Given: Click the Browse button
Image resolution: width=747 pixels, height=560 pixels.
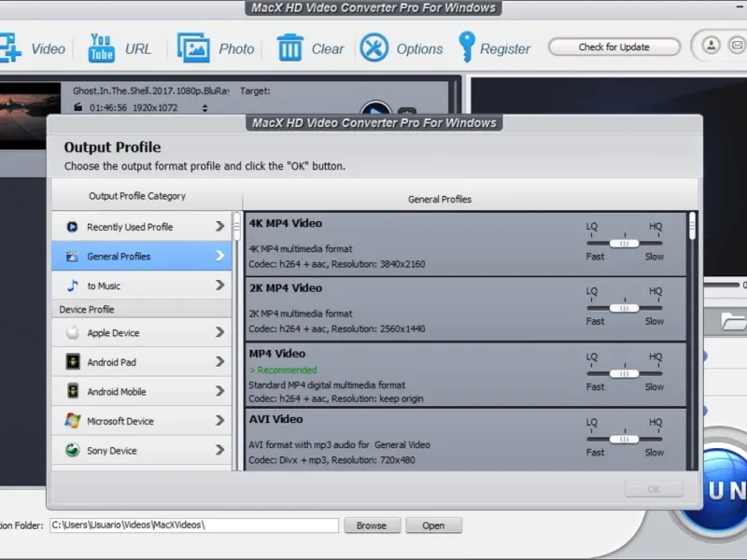Looking at the screenshot, I should (x=372, y=525).
